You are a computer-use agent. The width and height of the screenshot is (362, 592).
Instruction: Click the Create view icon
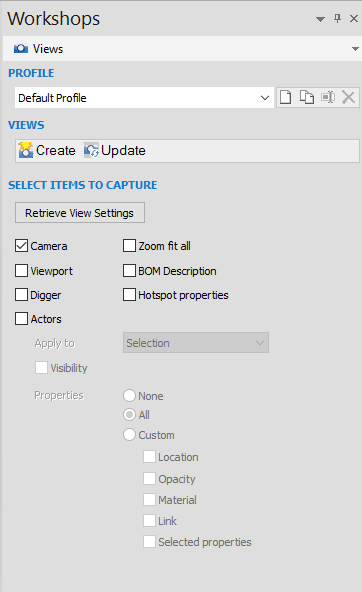click(x=26, y=151)
